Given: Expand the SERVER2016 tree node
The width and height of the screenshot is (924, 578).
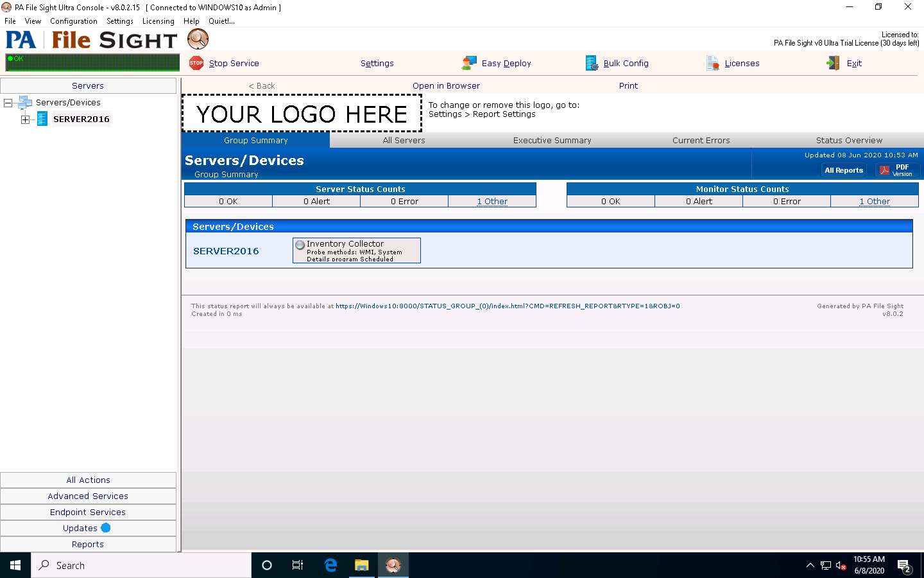Looking at the screenshot, I should 25,119.
